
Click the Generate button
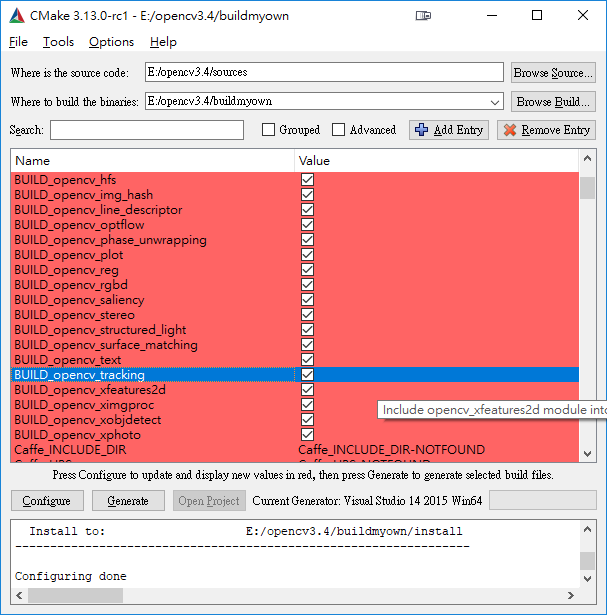click(128, 501)
